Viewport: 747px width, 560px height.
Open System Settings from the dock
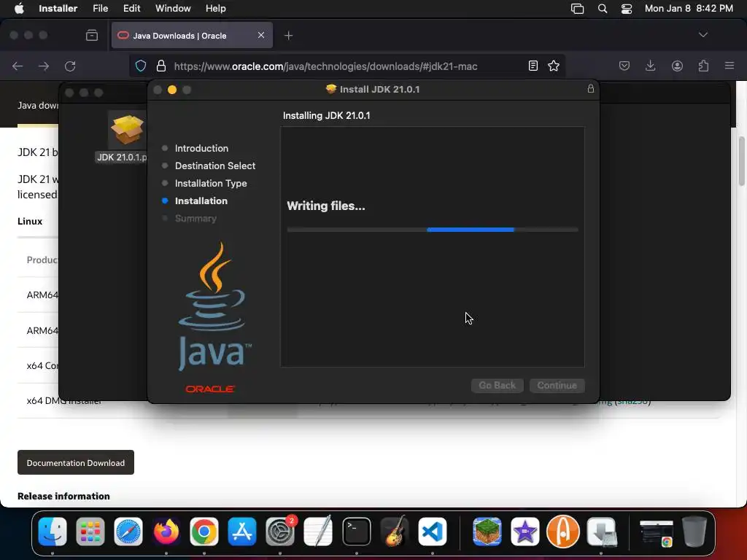[280, 532]
